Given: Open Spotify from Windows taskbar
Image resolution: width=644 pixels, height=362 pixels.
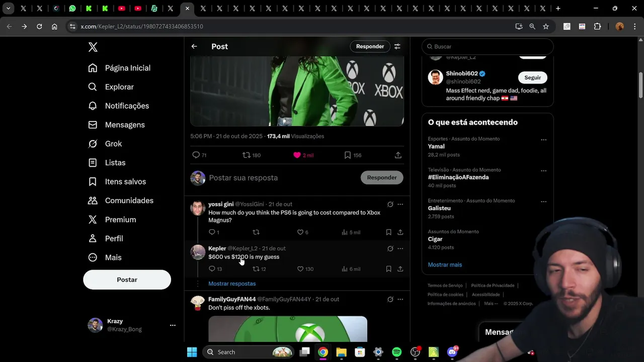Looking at the screenshot, I should pyautogui.click(x=396, y=352).
